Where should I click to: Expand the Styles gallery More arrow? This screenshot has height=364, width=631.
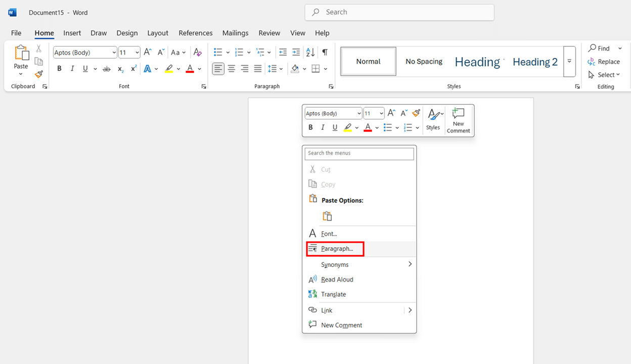[569, 61]
